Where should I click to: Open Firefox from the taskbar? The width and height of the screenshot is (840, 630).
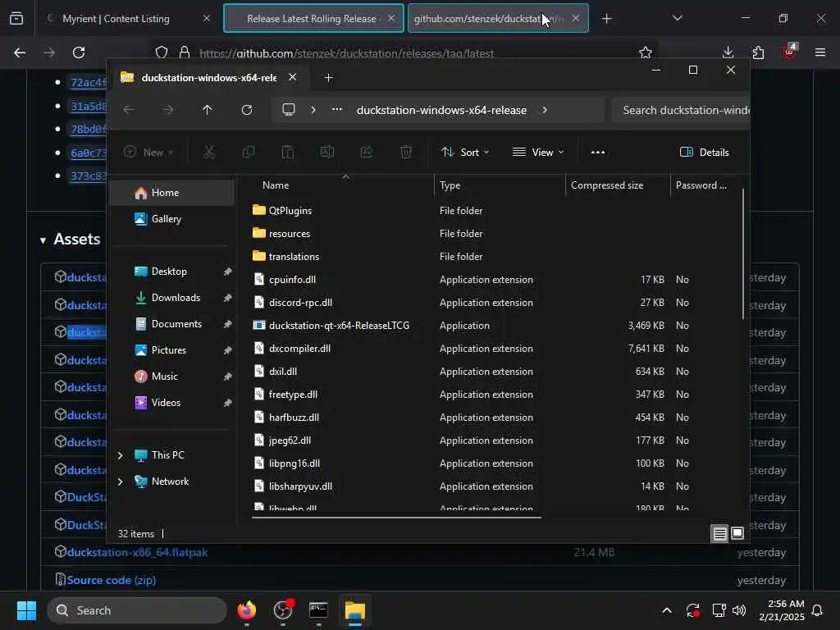click(246, 610)
